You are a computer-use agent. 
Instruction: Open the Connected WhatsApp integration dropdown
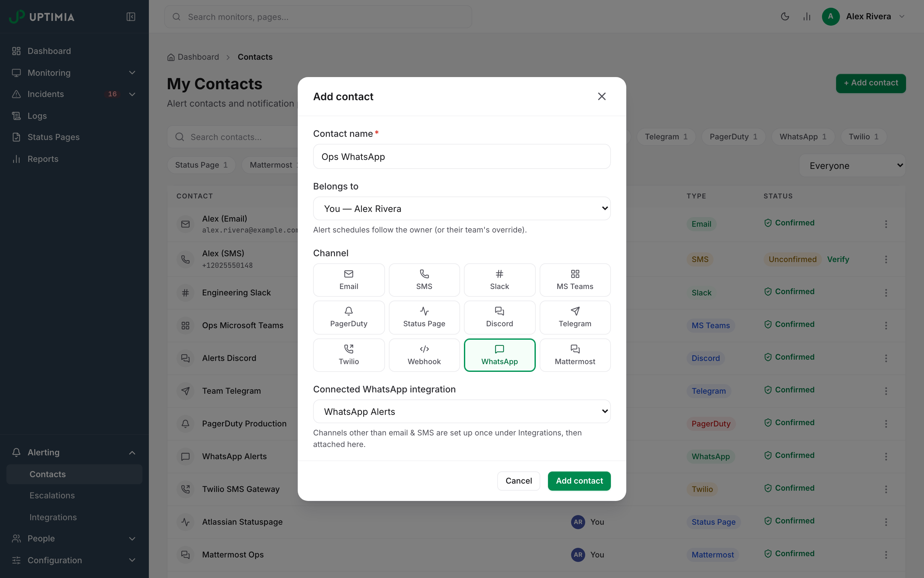[x=462, y=411]
